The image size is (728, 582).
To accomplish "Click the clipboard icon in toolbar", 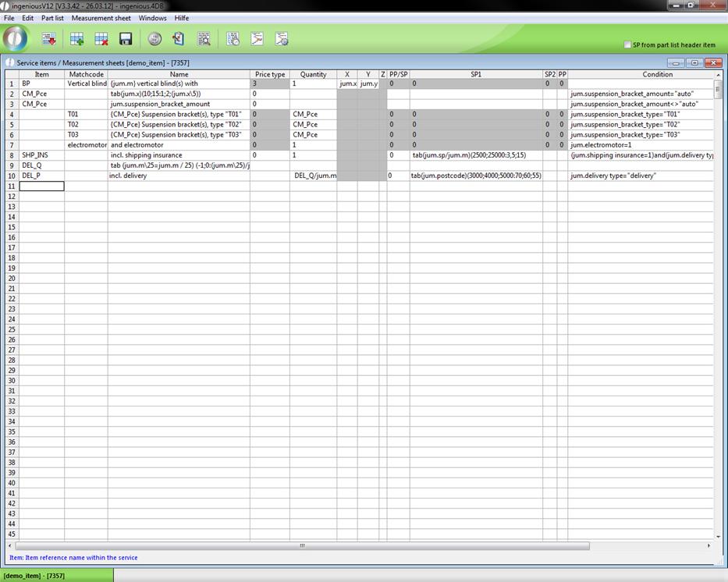I will pos(179,38).
